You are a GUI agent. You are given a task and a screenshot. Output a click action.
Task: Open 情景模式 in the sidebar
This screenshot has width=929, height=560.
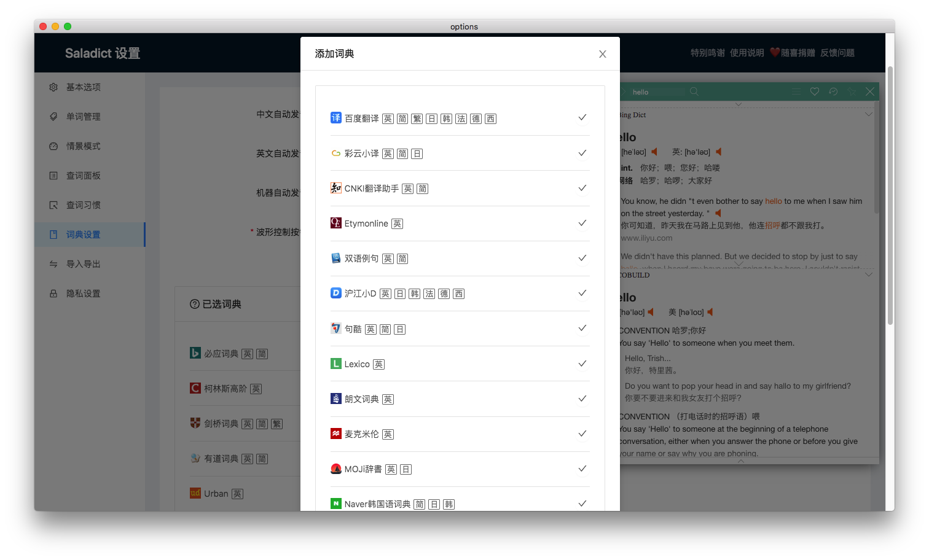click(90, 146)
